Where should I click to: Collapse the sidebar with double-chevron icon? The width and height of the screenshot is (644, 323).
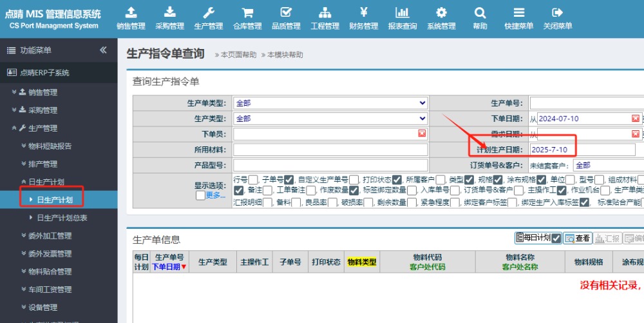[103, 50]
